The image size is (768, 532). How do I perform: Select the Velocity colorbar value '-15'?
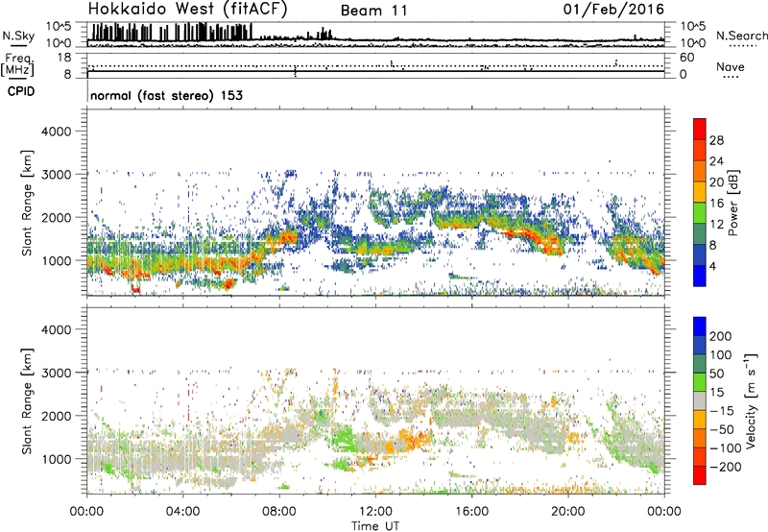click(x=722, y=411)
